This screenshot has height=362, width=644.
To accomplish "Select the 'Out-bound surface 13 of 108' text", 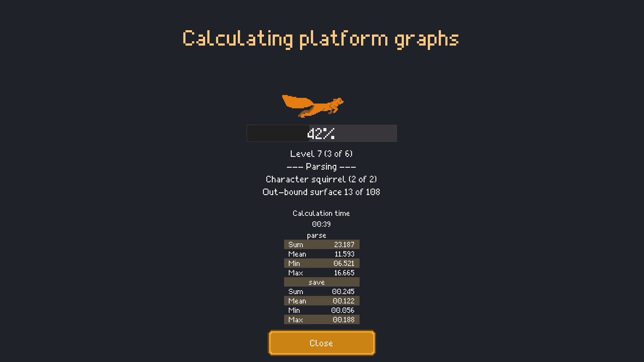I will point(321,192).
